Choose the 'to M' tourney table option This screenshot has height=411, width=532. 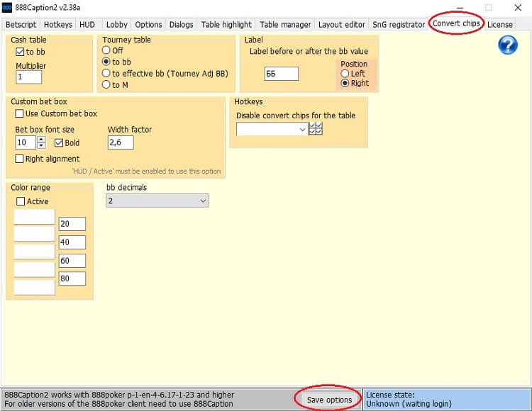point(107,84)
